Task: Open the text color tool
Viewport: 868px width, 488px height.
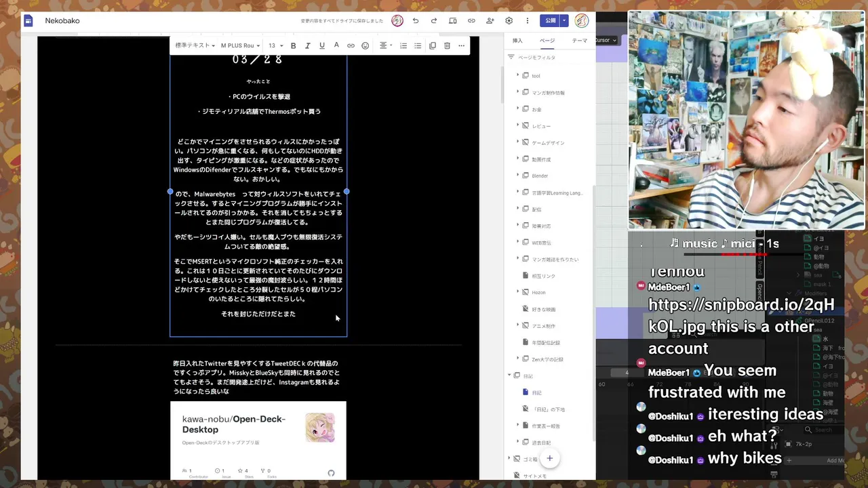Action: (336, 45)
